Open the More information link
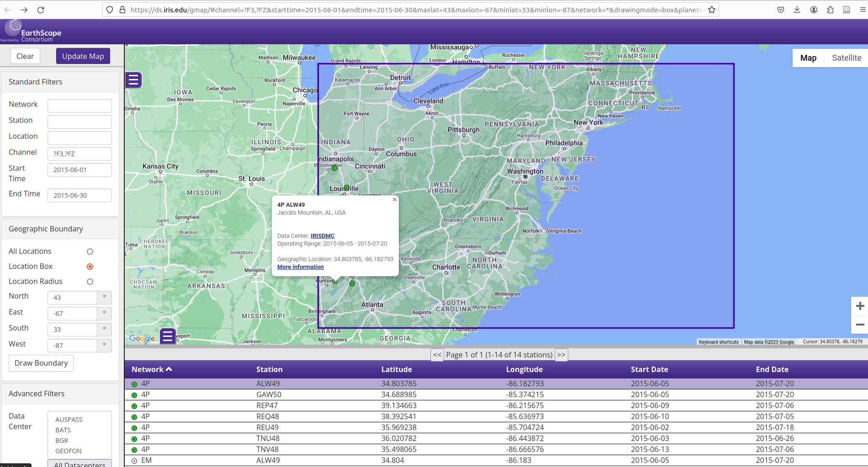 (x=300, y=267)
